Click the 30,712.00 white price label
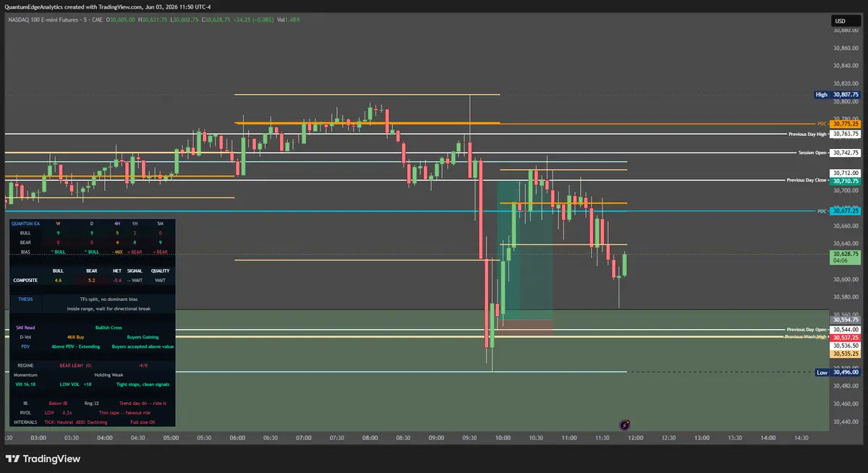868x473 pixels. (845, 173)
